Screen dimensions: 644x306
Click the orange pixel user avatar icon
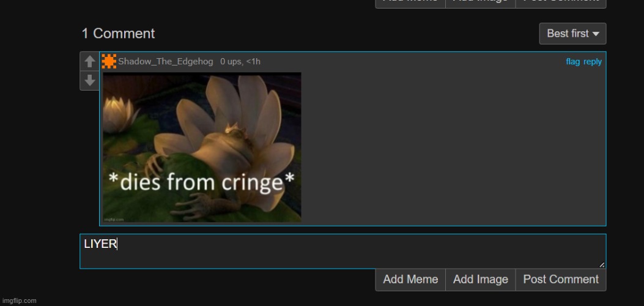109,61
